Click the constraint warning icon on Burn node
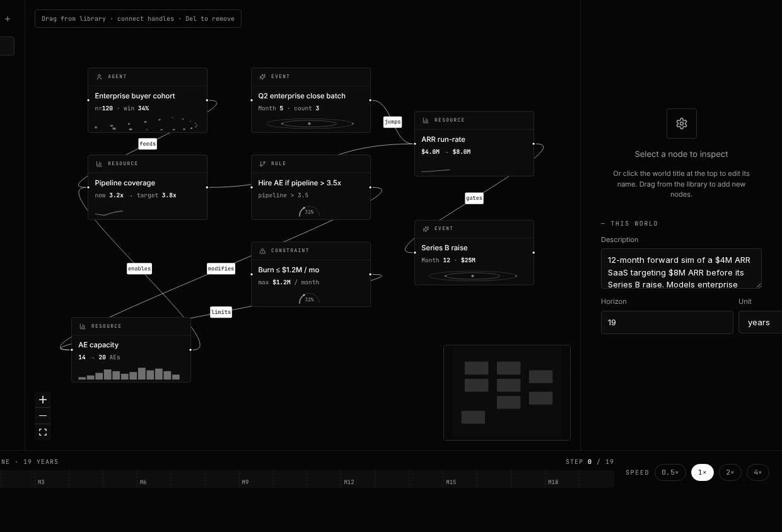Screen dimensions: 782x532 point(262,251)
